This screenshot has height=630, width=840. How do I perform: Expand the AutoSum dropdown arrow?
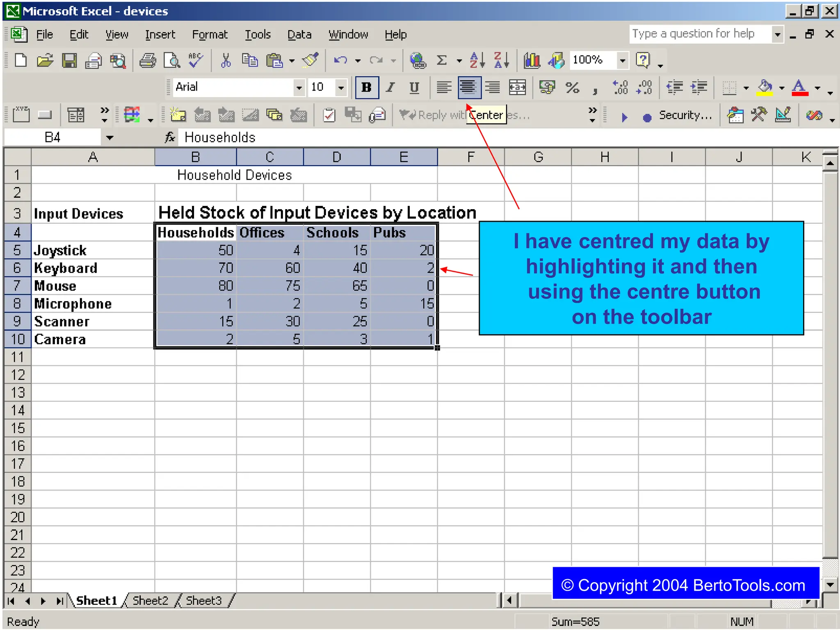(x=459, y=61)
